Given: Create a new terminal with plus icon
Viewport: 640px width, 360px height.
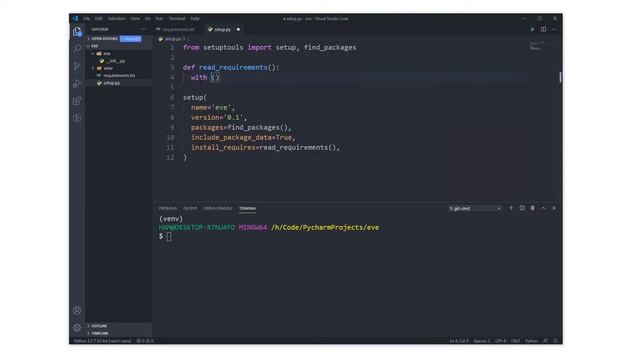Looking at the screenshot, I should pyautogui.click(x=511, y=208).
